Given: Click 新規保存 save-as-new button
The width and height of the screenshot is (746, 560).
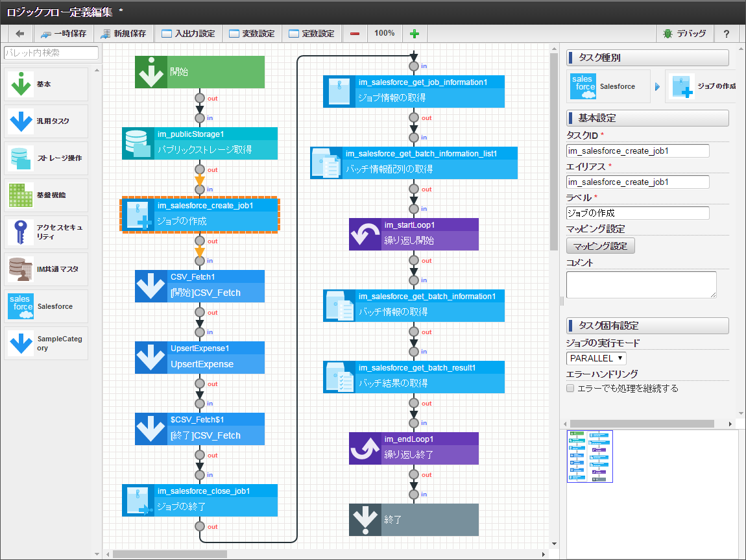Looking at the screenshot, I should pos(124,34).
